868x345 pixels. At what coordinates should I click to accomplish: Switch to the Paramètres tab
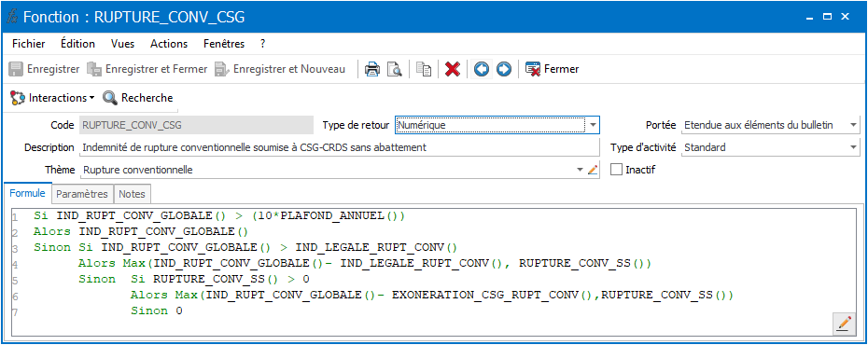point(82,194)
